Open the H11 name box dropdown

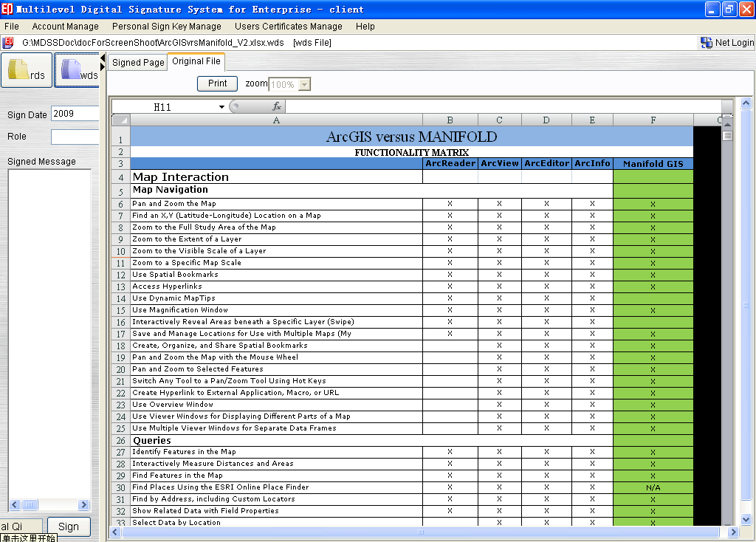coord(221,106)
